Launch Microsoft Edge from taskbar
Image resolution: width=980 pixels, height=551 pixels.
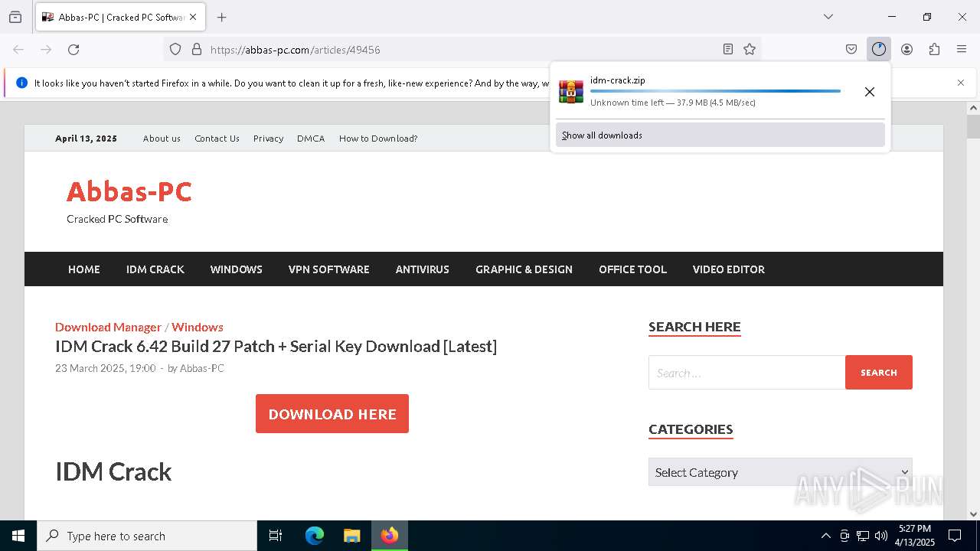315,536
